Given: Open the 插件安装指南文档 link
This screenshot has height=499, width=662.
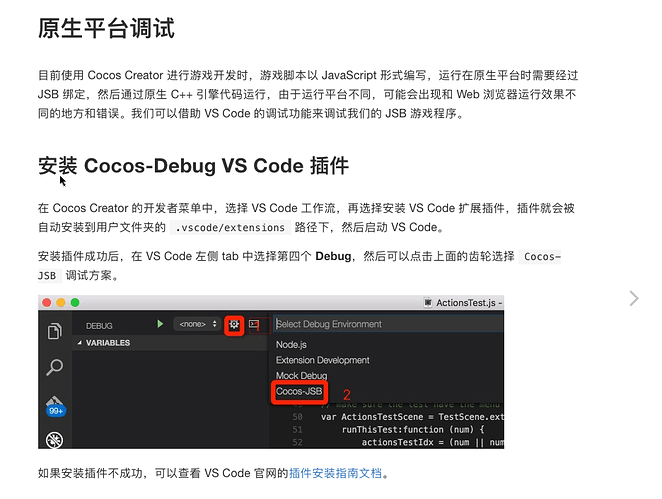Looking at the screenshot, I should [x=336, y=473].
